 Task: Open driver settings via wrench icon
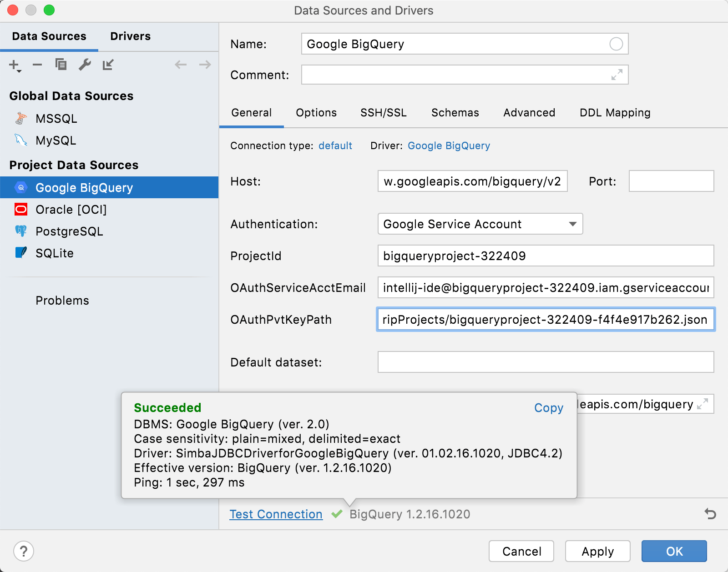(x=85, y=65)
